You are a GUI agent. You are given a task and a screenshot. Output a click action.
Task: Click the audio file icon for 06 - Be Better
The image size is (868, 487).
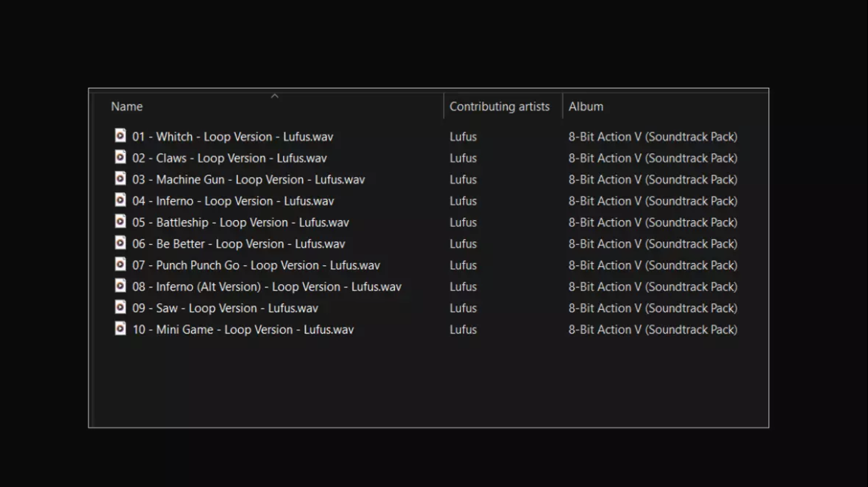120,243
